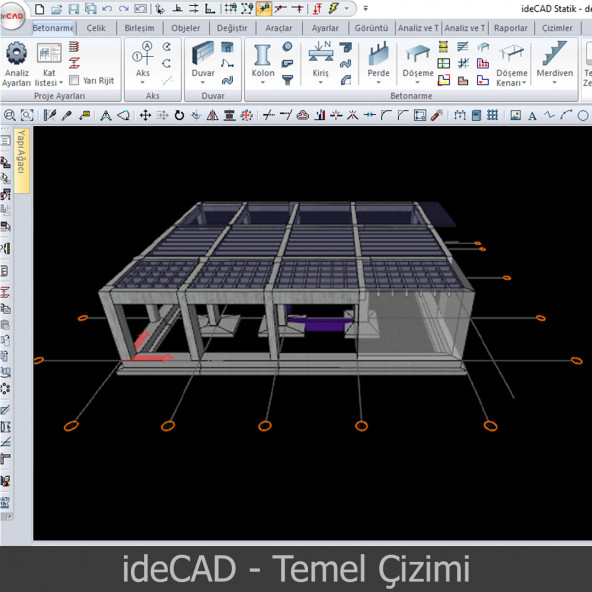Select the Duvar wall tool

coord(203,58)
